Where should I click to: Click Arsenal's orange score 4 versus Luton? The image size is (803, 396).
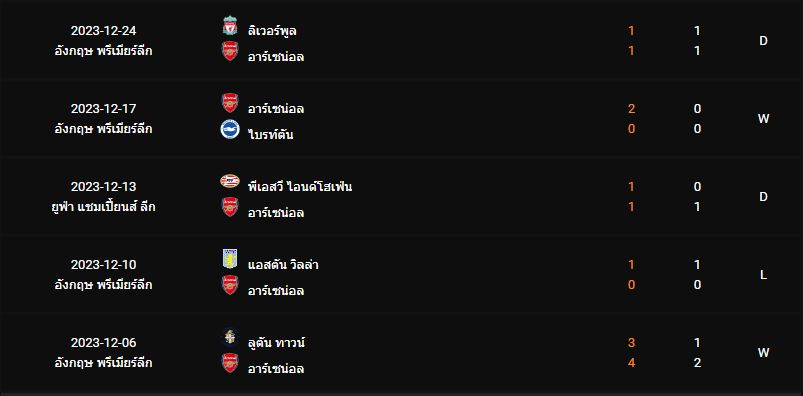click(x=631, y=363)
